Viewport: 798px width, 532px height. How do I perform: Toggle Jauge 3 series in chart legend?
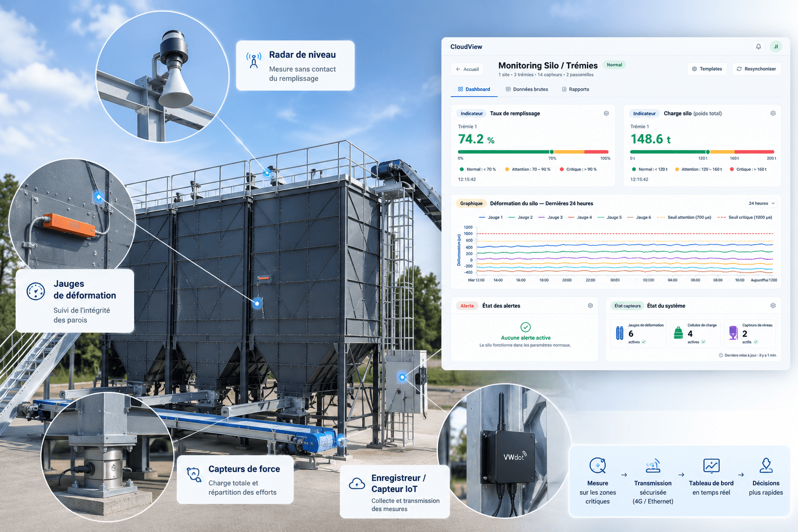550,217
